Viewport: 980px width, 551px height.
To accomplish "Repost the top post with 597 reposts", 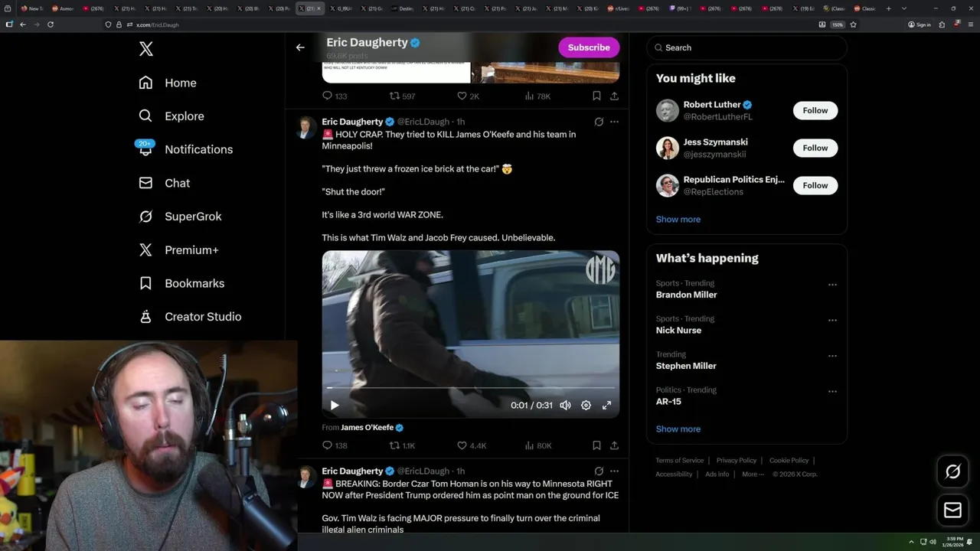I will pos(402,96).
